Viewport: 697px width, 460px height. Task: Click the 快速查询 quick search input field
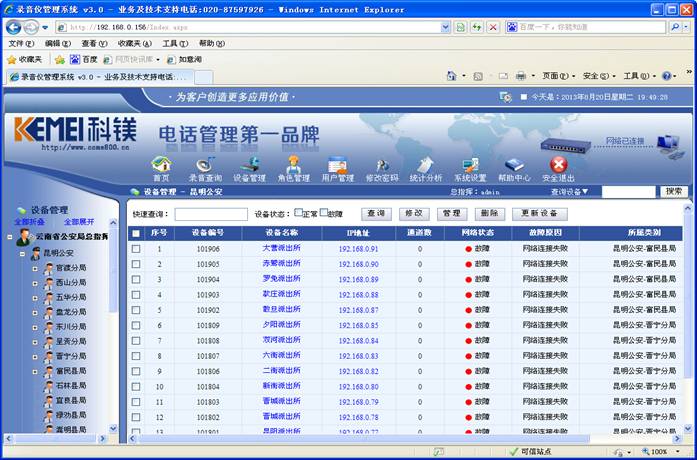point(211,214)
